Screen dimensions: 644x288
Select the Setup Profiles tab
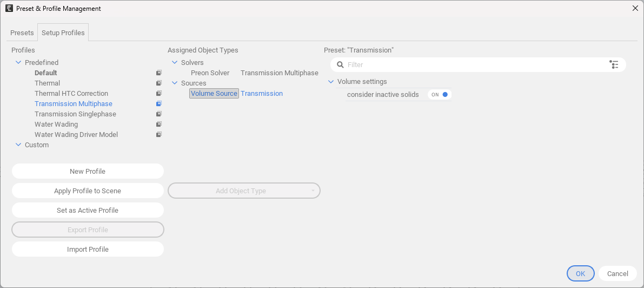[63, 32]
